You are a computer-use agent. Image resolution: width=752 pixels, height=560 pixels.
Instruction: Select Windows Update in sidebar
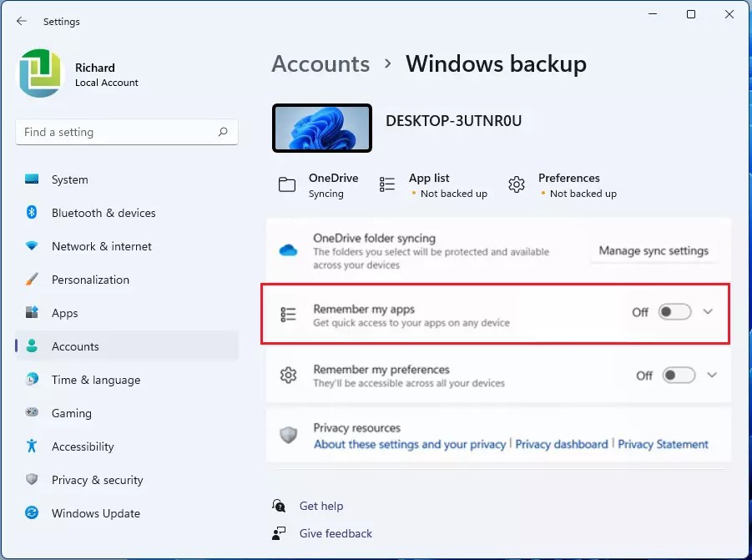127,512
